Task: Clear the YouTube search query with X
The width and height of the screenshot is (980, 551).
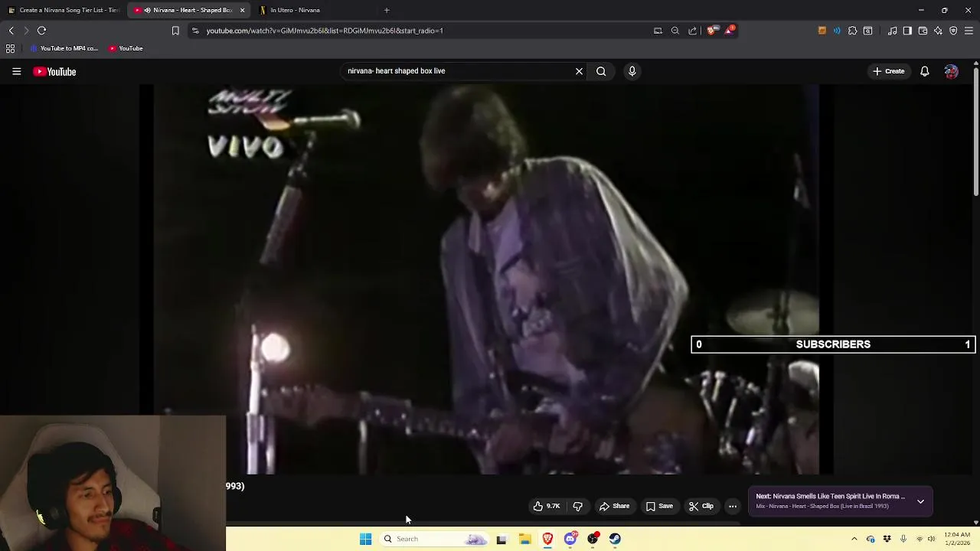Action: tap(579, 71)
